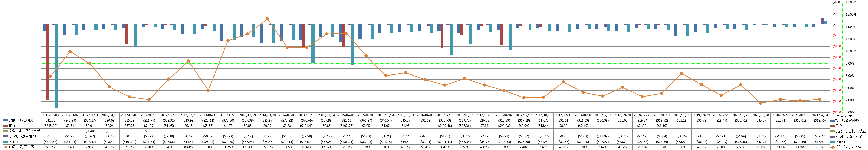Viewport: 868px width, 150px height.
Task: Click 設備投資/売上高 in the right-side legend
Action: [847, 147]
